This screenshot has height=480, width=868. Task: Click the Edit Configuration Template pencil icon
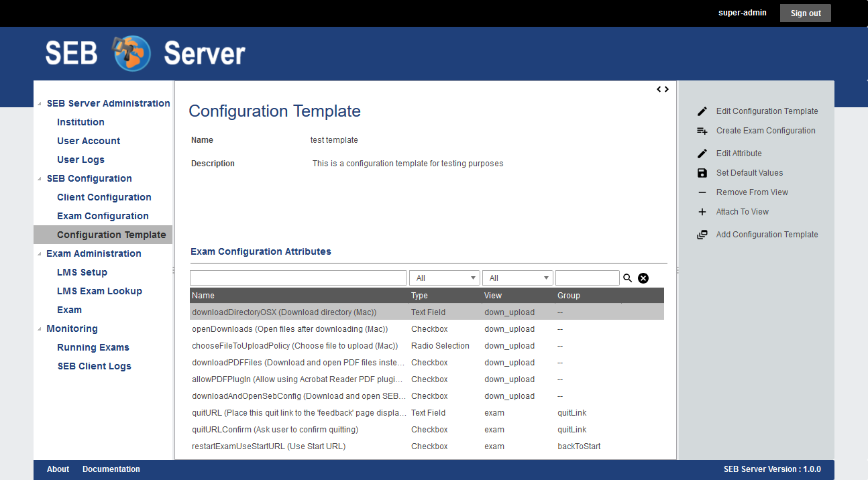click(702, 111)
